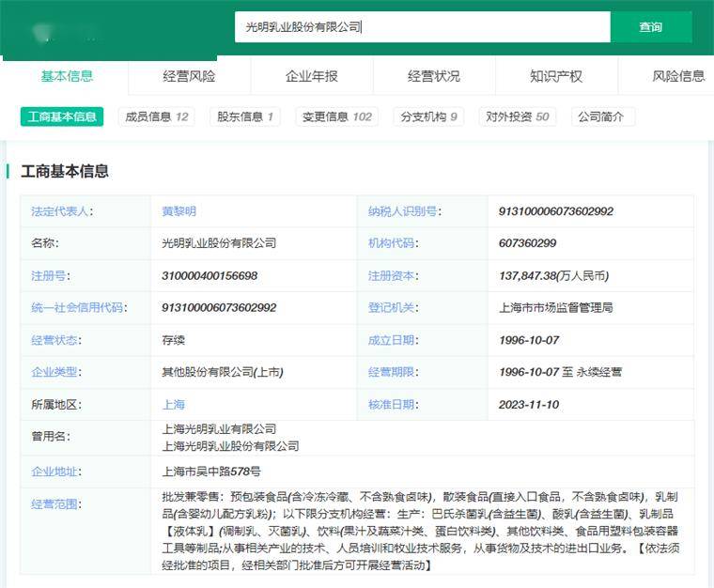This screenshot has width=714, height=588.
Task: Click the 登记机关 label
Action: coord(394,308)
